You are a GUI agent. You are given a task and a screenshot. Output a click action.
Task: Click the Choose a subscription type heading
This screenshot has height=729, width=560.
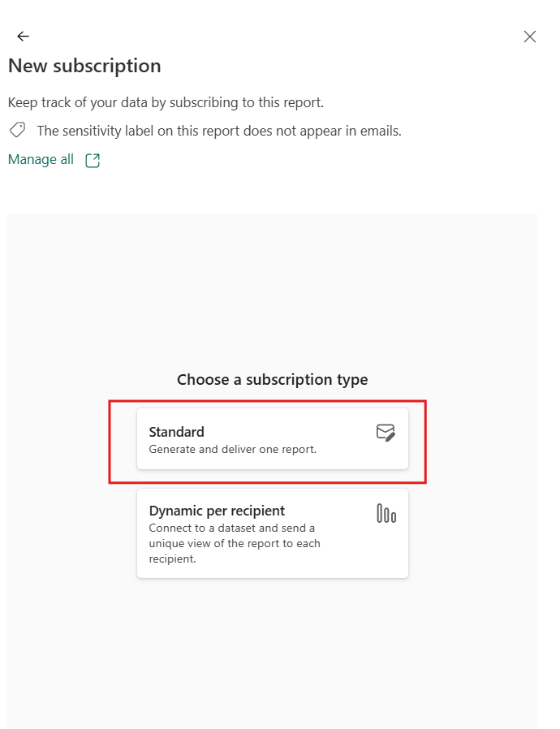(x=273, y=379)
